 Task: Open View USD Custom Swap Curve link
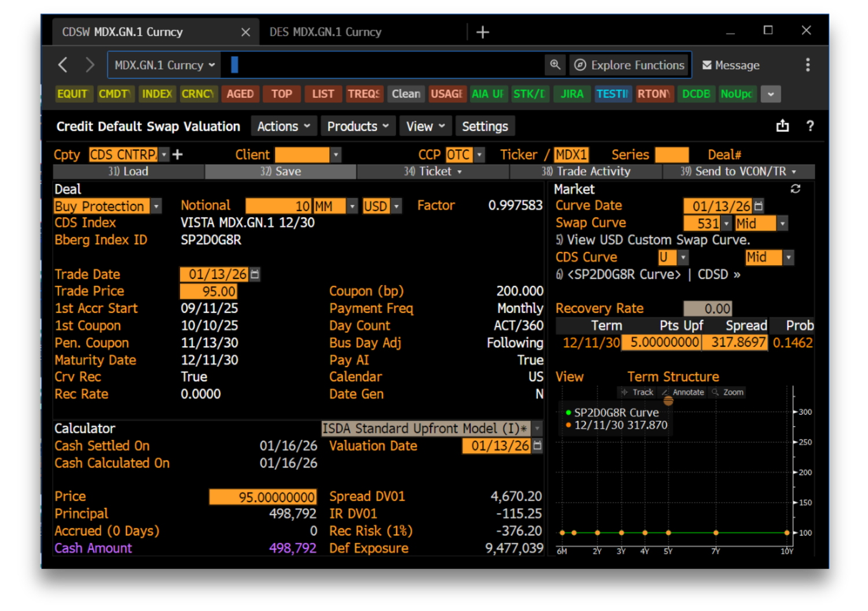coord(653,240)
